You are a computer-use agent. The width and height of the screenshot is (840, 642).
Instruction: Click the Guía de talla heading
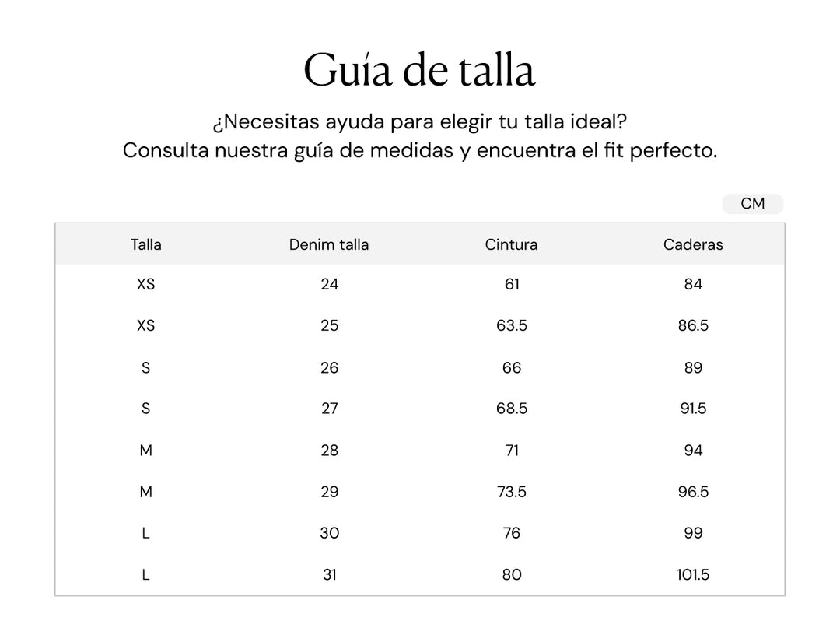419,70
